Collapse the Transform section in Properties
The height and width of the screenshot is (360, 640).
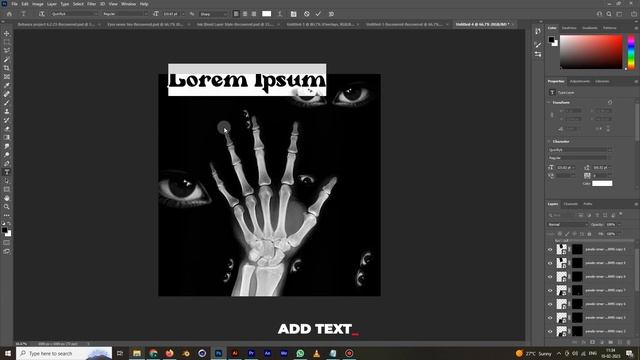[x=549, y=102]
